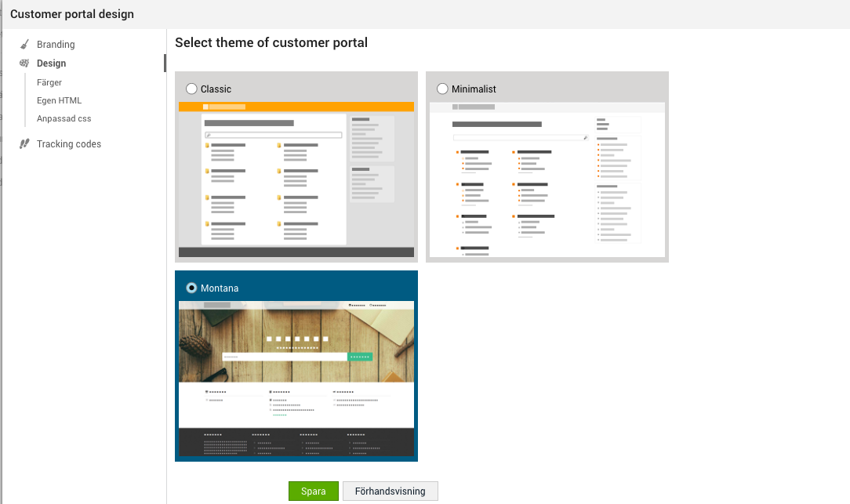Go to Färger submenu item

pyautogui.click(x=49, y=82)
